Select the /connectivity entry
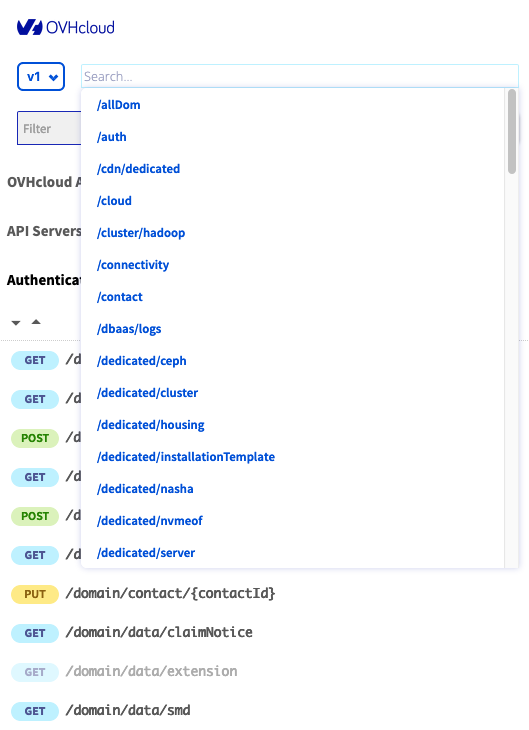529x730 pixels. 133,265
